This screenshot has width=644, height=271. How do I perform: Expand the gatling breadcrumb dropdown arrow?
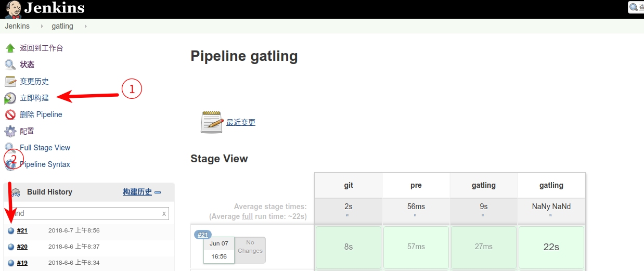(x=85, y=26)
